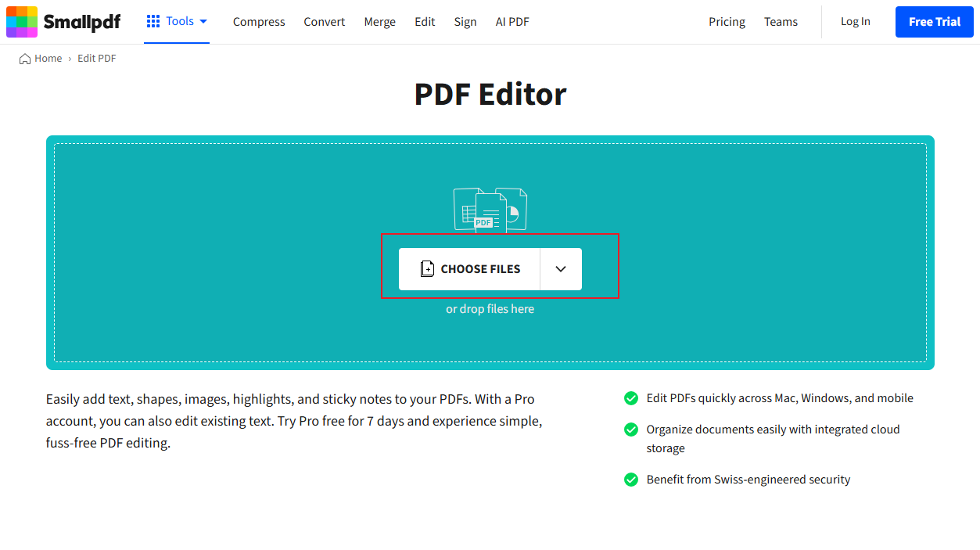Select Compress from the navigation bar
Image resolution: width=980 pixels, height=550 pixels.
[x=259, y=22]
